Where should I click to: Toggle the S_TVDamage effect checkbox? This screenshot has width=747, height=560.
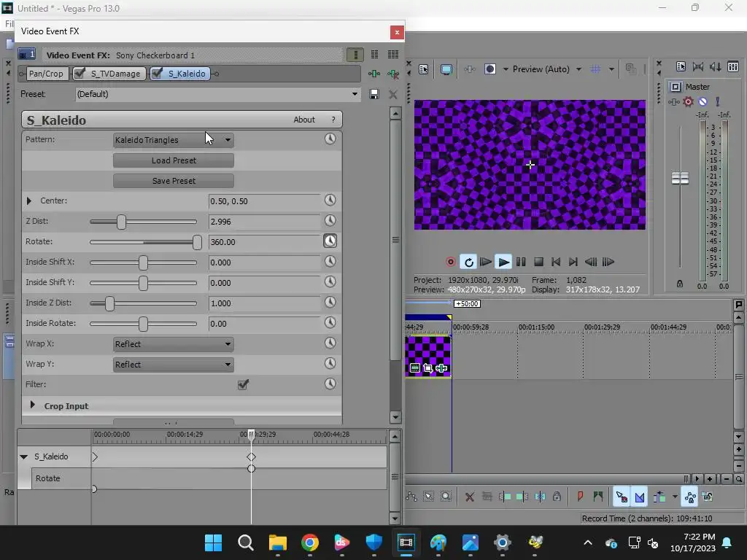pos(80,73)
